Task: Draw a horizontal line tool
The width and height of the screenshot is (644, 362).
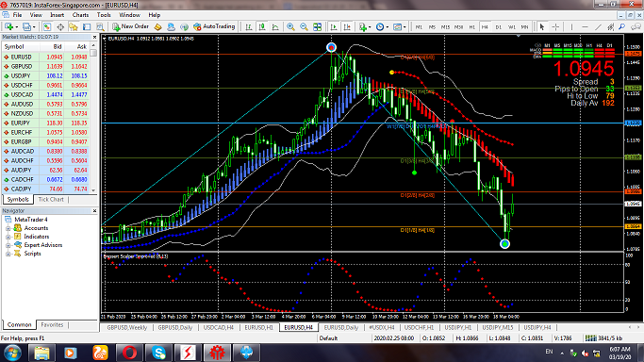Action: pos(585,26)
